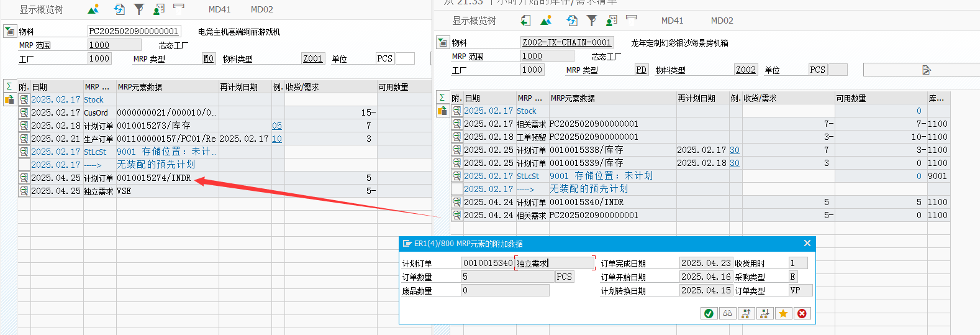Open details icon for 工单预留 row in right table
The height and width of the screenshot is (335, 980).
pos(456,137)
